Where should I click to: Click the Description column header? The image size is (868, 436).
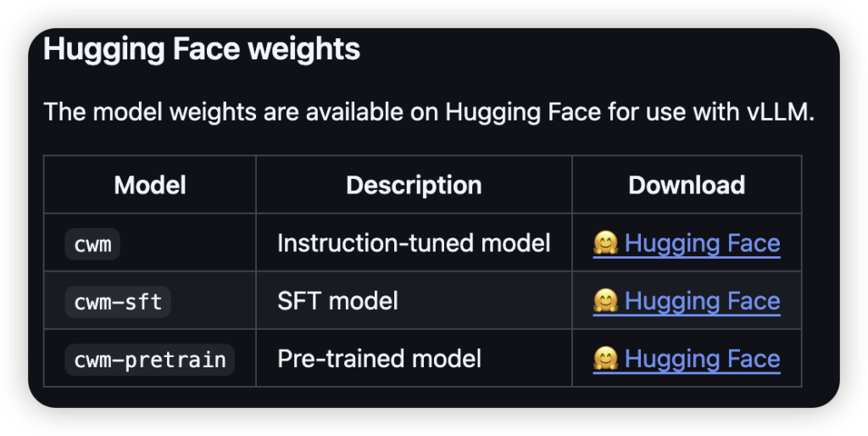coord(414,185)
